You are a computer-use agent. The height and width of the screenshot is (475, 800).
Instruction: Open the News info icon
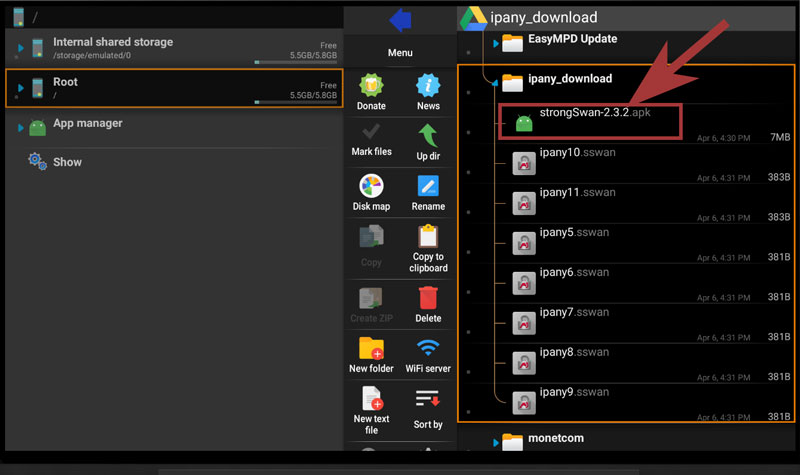[x=428, y=88]
